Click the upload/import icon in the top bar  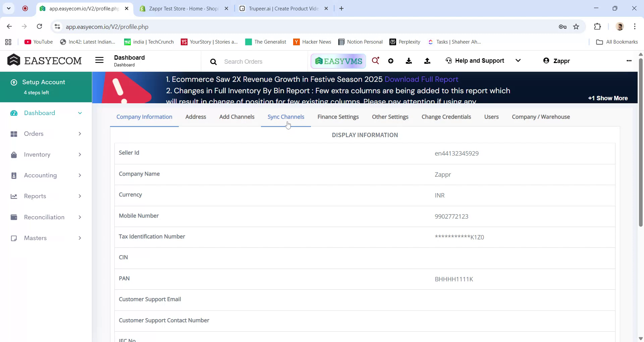pyautogui.click(x=427, y=61)
